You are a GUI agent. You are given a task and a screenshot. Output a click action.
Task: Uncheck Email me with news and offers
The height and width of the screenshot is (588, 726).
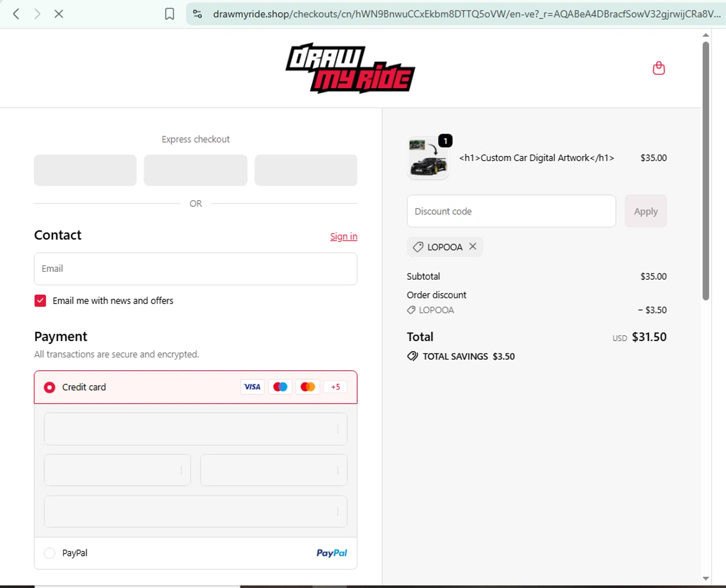click(40, 301)
